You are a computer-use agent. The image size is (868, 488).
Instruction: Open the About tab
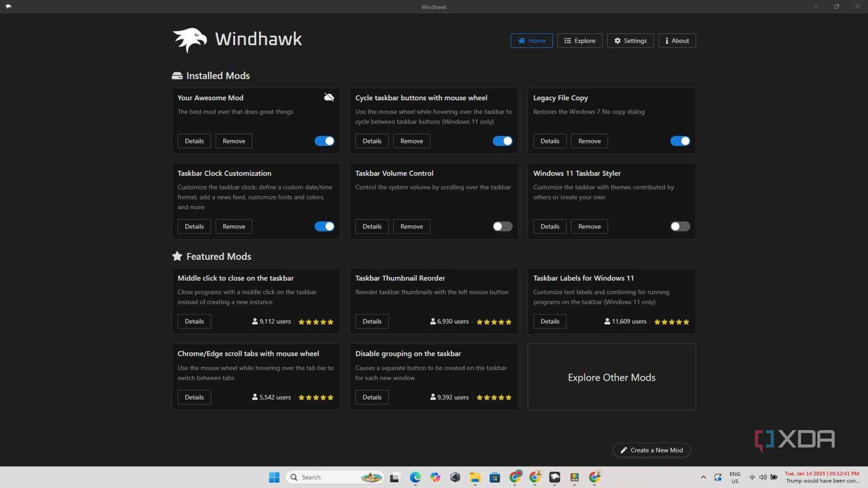click(x=677, y=40)
